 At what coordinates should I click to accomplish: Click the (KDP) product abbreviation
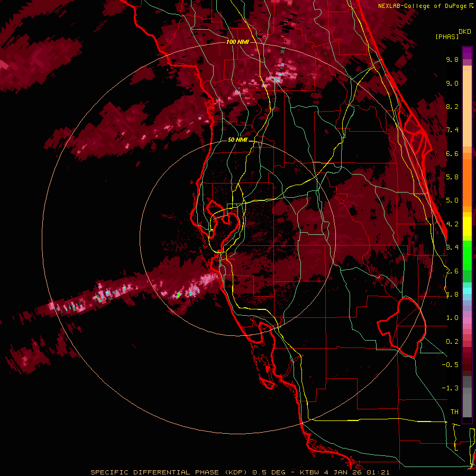(x=236, y=472)
